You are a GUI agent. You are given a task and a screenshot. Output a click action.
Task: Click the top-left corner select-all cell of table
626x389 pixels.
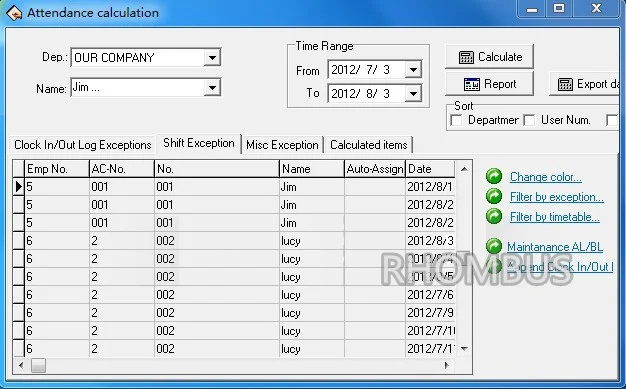(18, 169)
